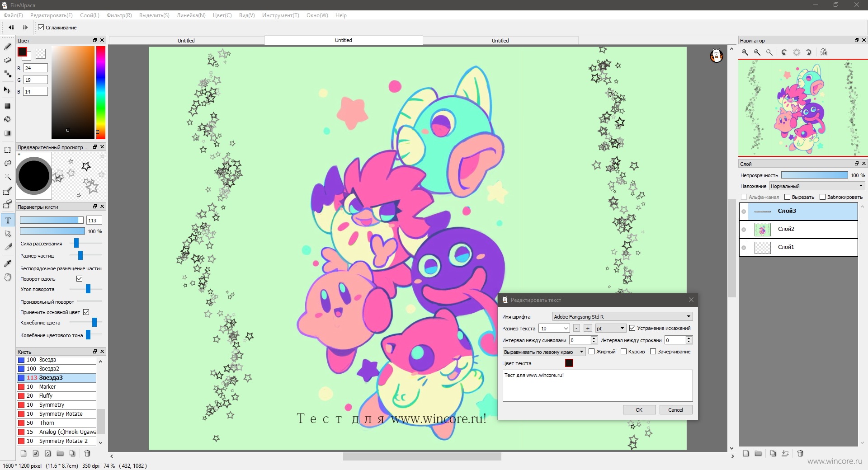Enable Зачеркивание checkbox in text dialog
868x470 pixels.
(653, 352)
